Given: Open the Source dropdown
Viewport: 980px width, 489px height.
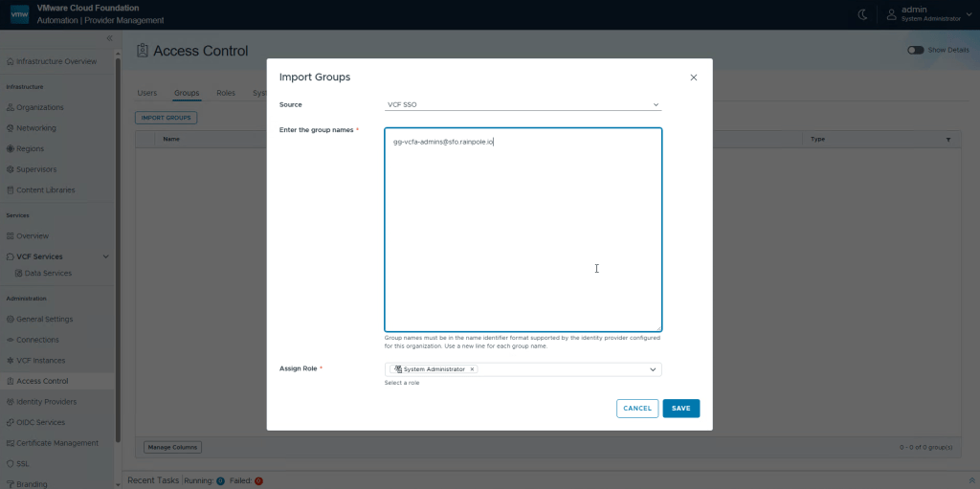Looking at the screenshot, I should tap(523, 104).
